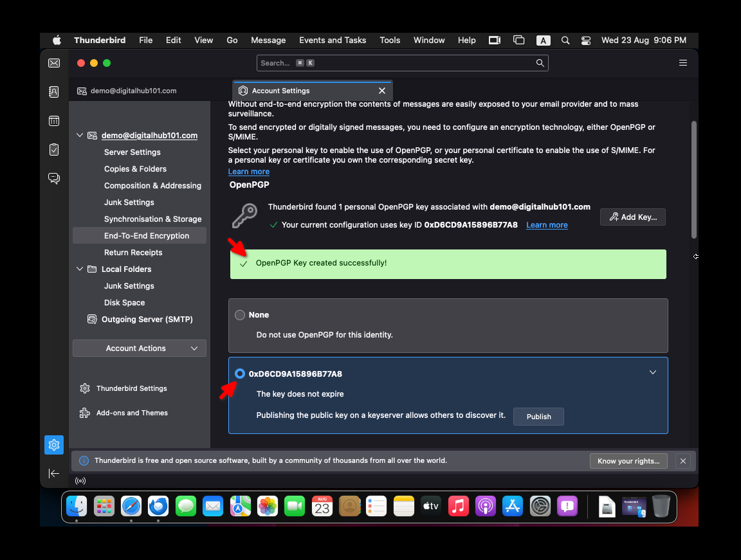The image size is (741, 560).
Task: Click the online status activity icon
Action: [80, 481]
